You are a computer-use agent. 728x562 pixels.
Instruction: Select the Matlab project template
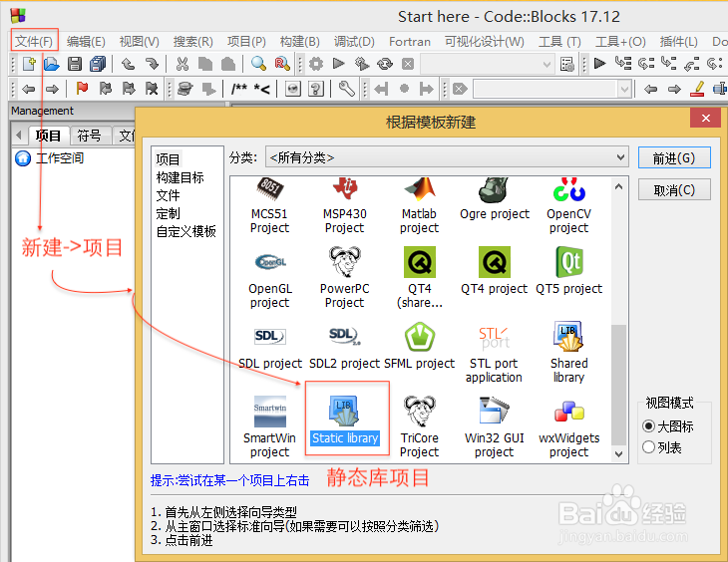(x=419, y=205)
